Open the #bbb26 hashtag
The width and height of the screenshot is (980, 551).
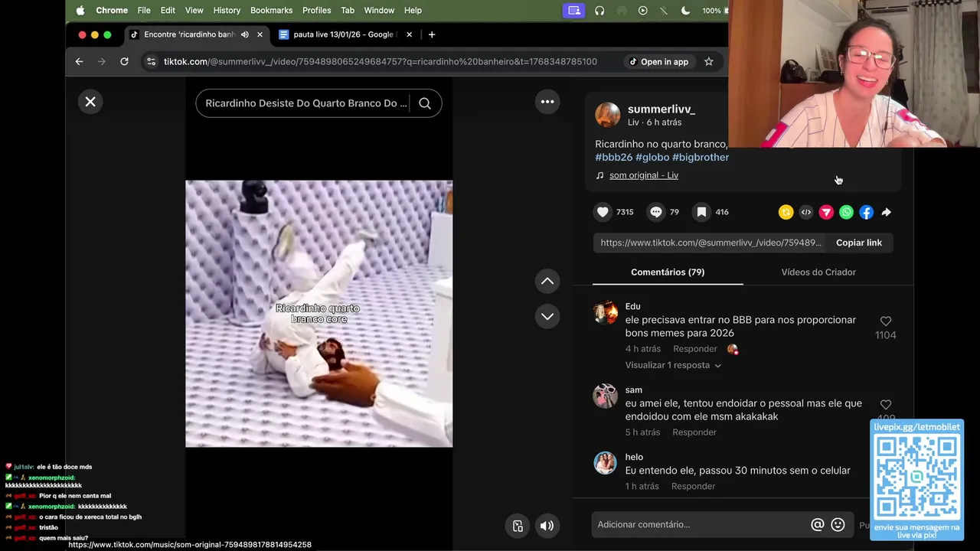coord(614,157)
